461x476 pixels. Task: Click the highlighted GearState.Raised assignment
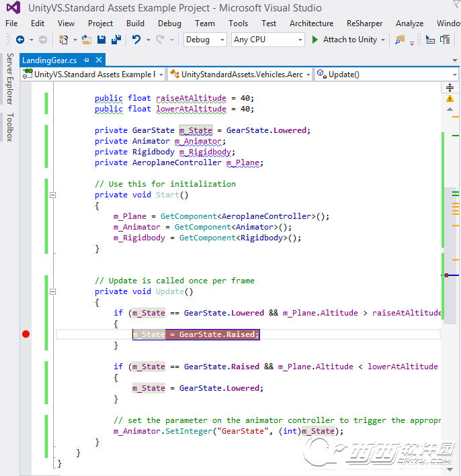(x=196, y=334)
